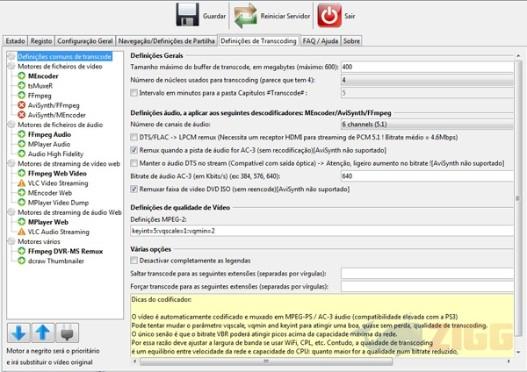Open Navegação/Definições de Partilha tab
Viewport: 527px width, 372px height.
point(166,41)
